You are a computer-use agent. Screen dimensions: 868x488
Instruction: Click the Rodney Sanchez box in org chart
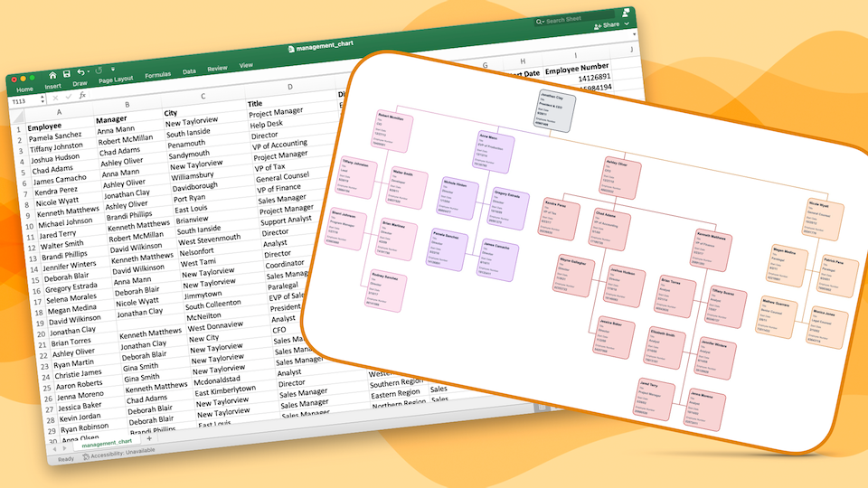(x=386, y=290)
